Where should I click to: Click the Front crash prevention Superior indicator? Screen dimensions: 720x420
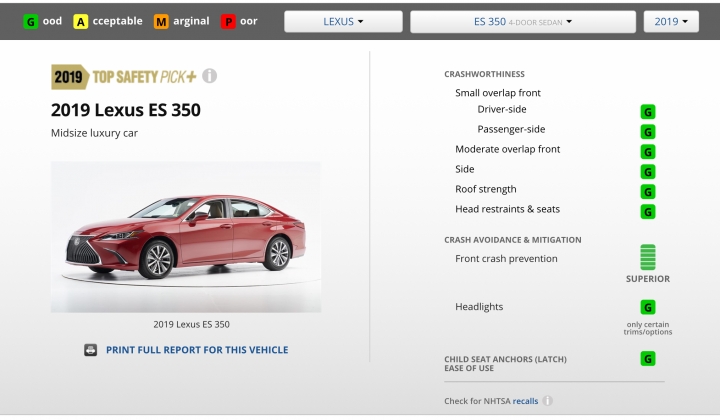coord(648,257)
